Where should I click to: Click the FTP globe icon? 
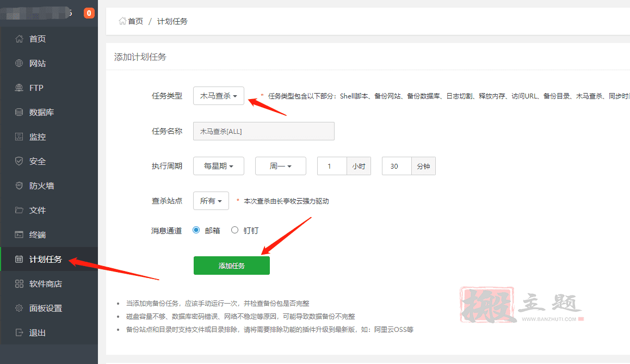pyautogui.click(x=19, y=88)
